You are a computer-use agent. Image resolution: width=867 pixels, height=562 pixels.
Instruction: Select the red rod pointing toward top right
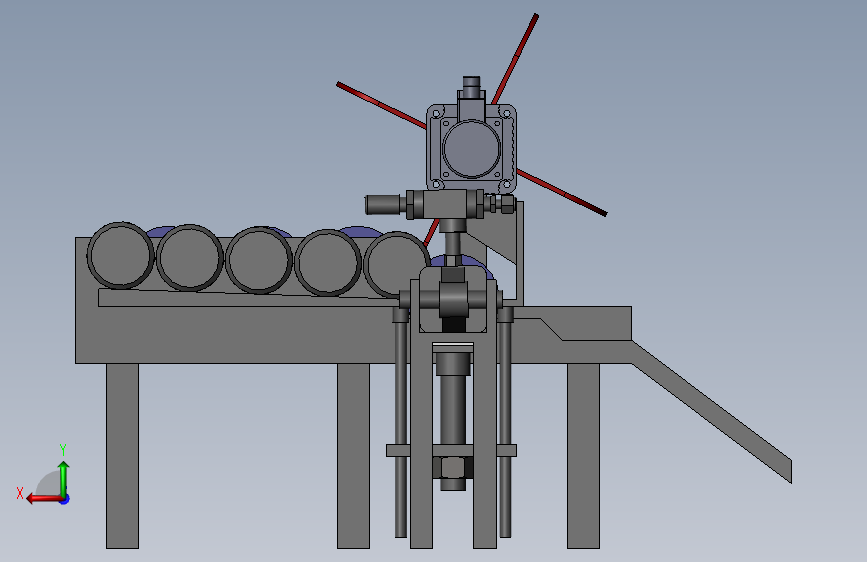click(515, 59)
